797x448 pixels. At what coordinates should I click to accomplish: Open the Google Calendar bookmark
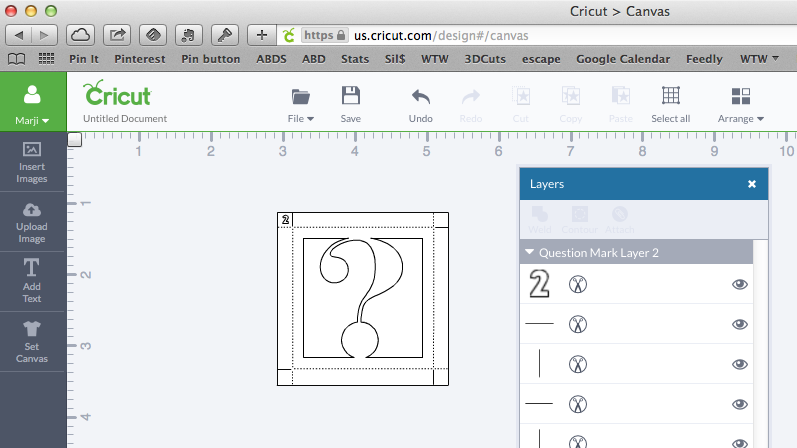[623, 59]
